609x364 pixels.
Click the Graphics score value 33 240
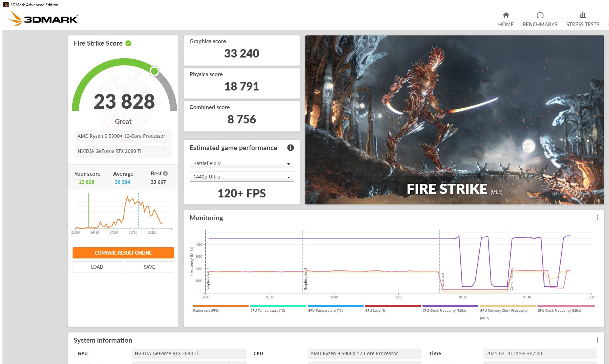pyautogui.click(x=242, y=53)
